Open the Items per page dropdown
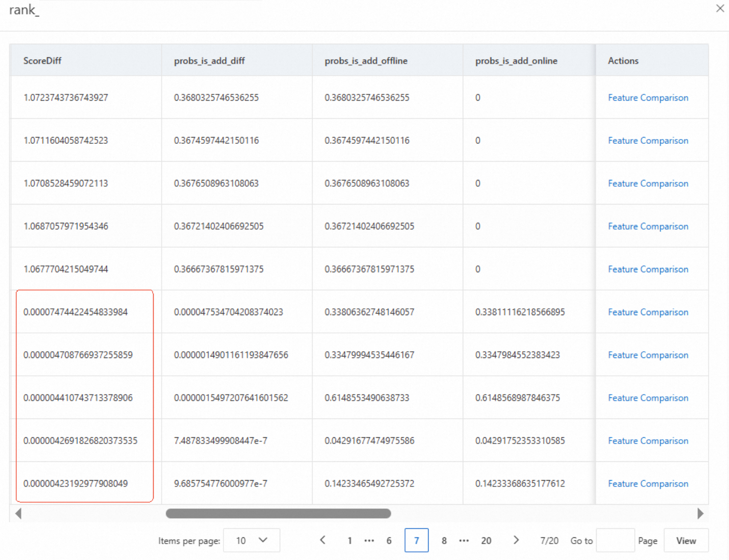This screenshot has height=560, width=729. [x=251, y=540]
